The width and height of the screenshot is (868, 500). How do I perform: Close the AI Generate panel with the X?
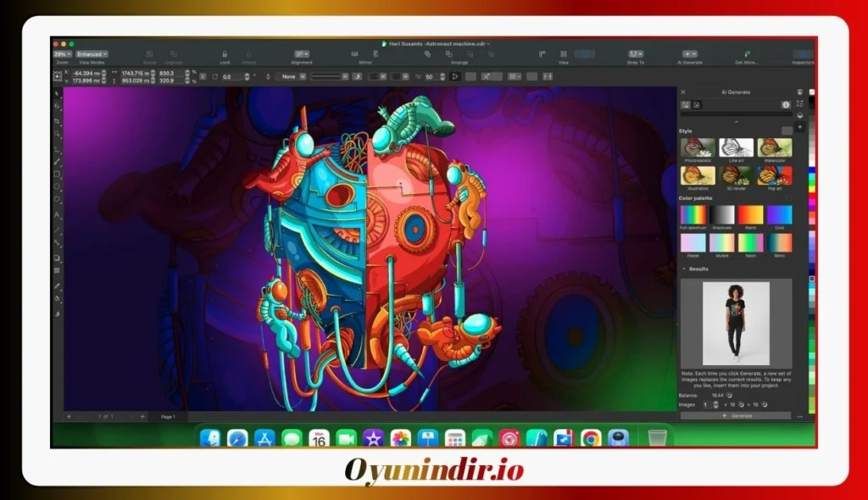click(683, 92)
